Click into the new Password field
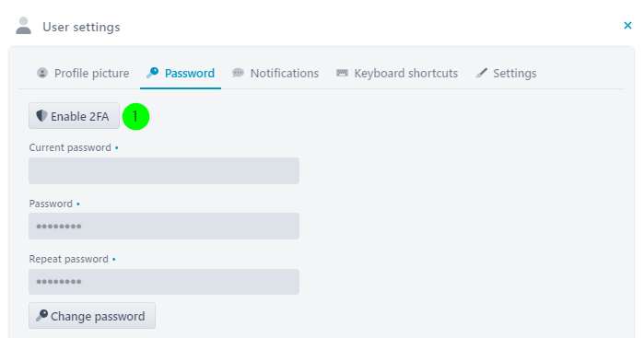This screenshot has height=338, width=644. point(164,226)
